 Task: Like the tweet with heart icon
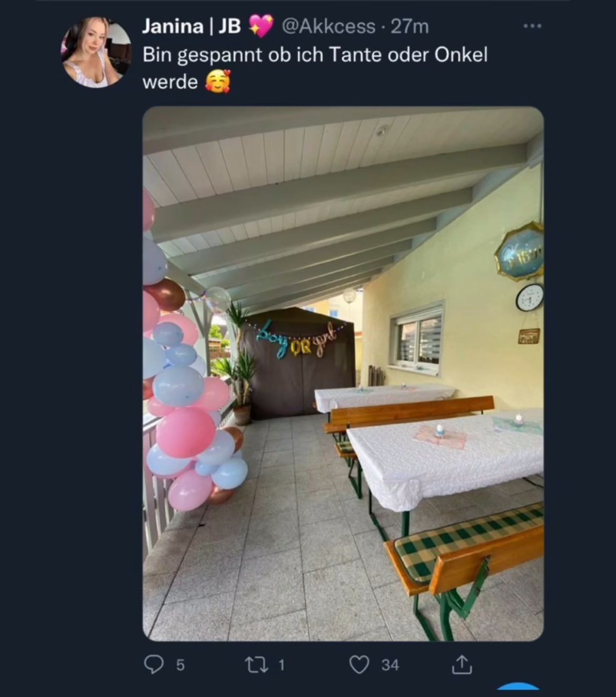click(x=360, y=665)
